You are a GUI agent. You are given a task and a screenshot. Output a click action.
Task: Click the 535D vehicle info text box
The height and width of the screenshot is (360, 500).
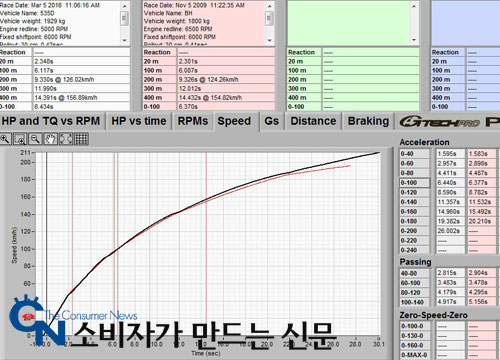60,23
